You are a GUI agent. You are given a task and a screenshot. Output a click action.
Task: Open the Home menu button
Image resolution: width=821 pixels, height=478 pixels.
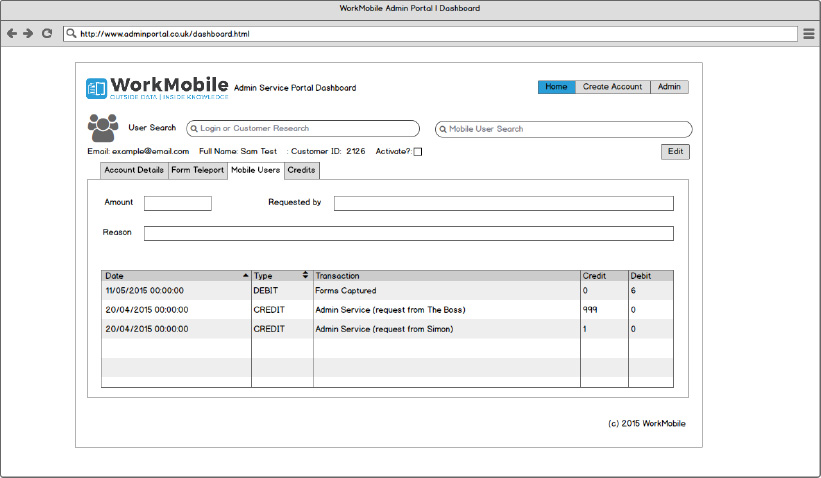pyautogui.click(x=557, y=87)
